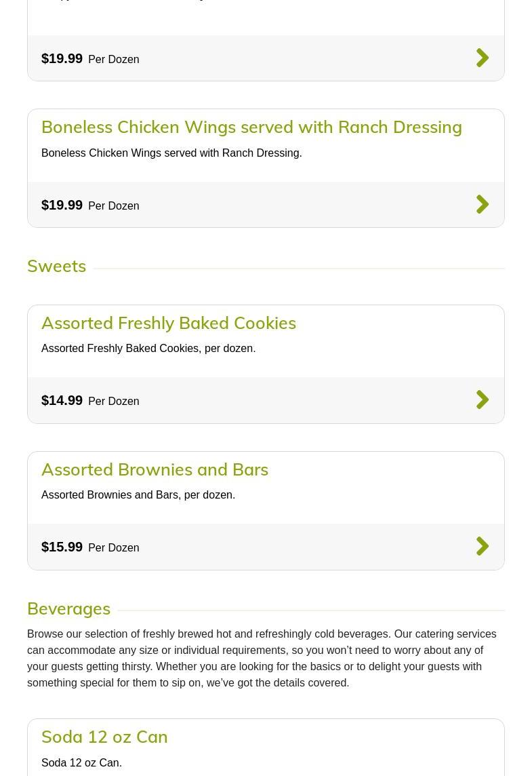
Task: Open Assorted Brownies and Bars via its chevron
Action: pyautogui.click(x=482, y=546)
